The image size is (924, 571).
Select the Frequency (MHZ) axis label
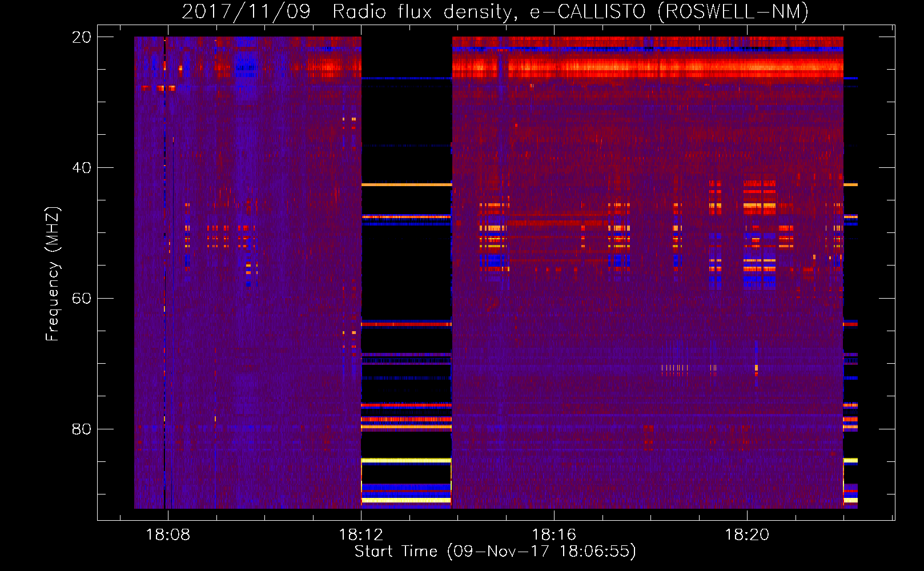click(53, 274)
